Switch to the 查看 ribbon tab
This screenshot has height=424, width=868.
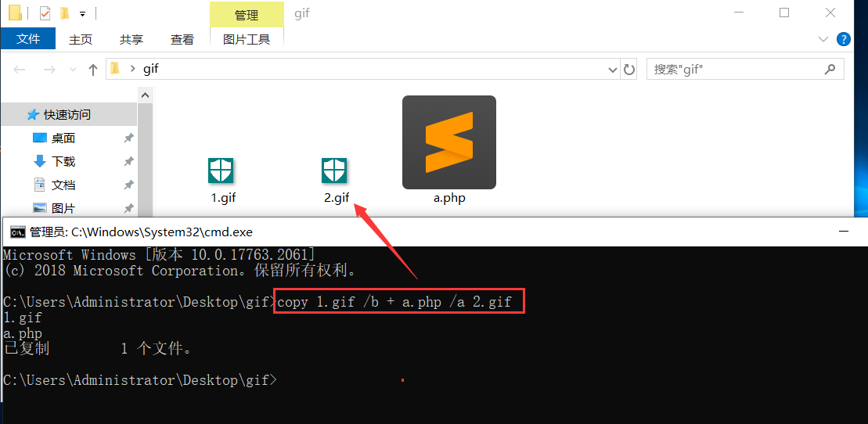pyautogui.click(x=182, y=39)
